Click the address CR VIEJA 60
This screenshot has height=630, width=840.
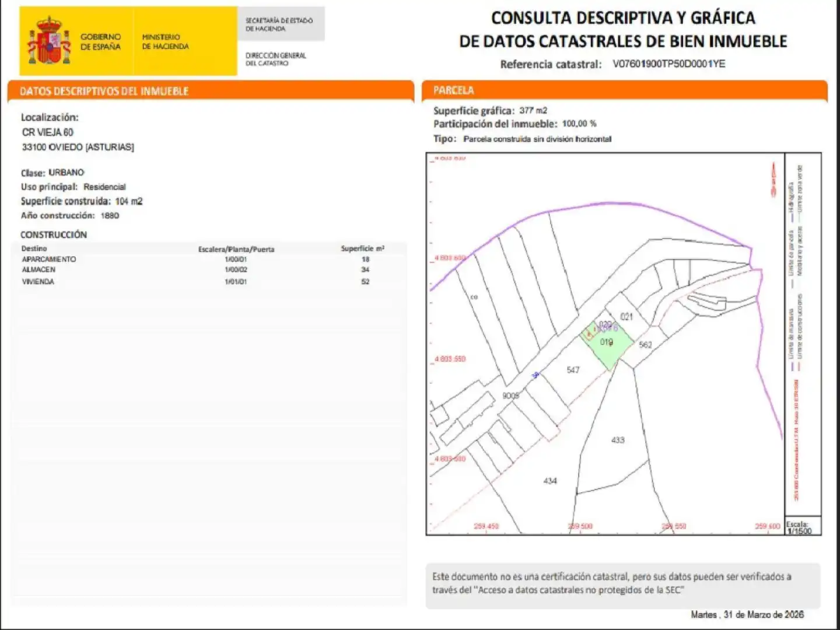pyautogui.click(x=48, y=132)
